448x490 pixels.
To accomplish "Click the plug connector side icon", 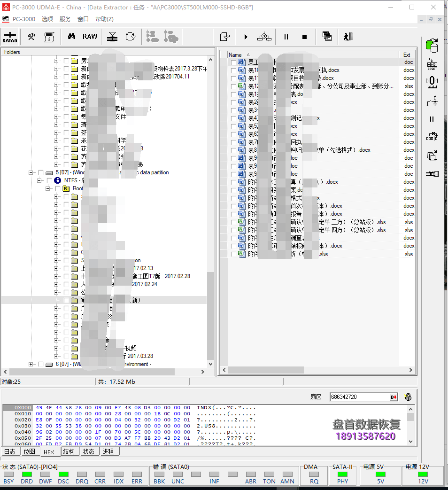I will point(432,174).
